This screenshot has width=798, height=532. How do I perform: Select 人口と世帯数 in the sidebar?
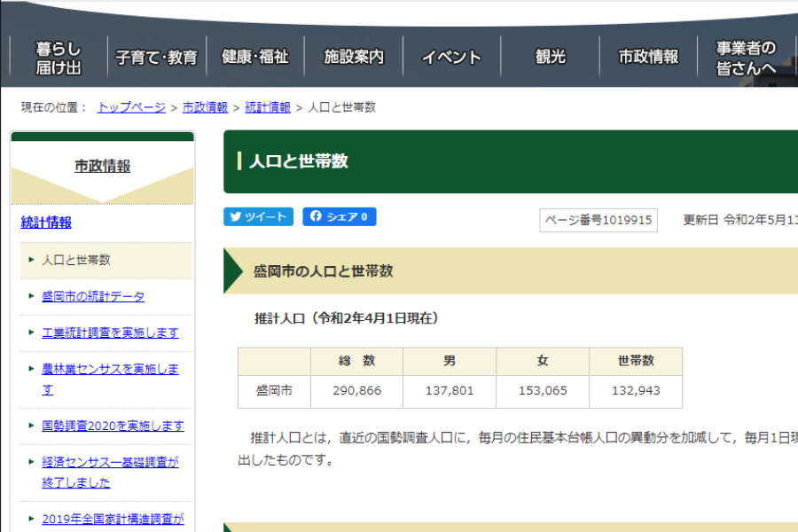coord(76,260)
